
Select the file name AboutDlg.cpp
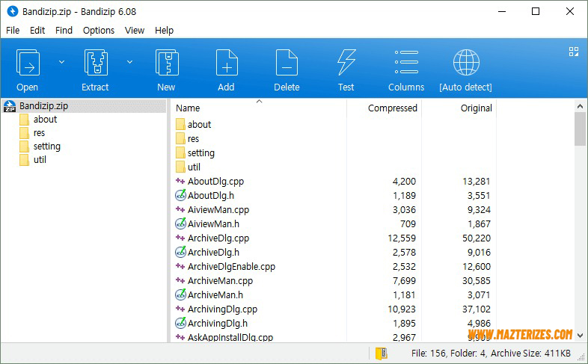[215, 182]
